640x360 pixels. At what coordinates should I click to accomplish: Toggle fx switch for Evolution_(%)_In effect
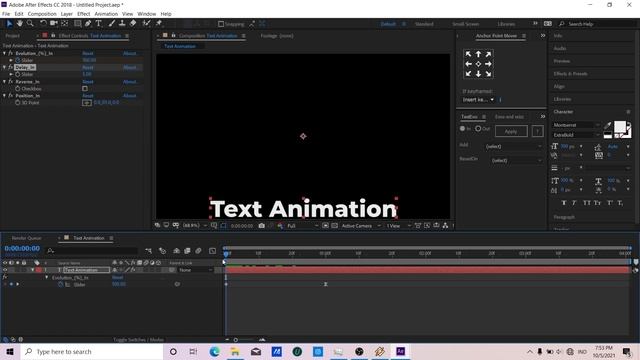click(11, 53)
